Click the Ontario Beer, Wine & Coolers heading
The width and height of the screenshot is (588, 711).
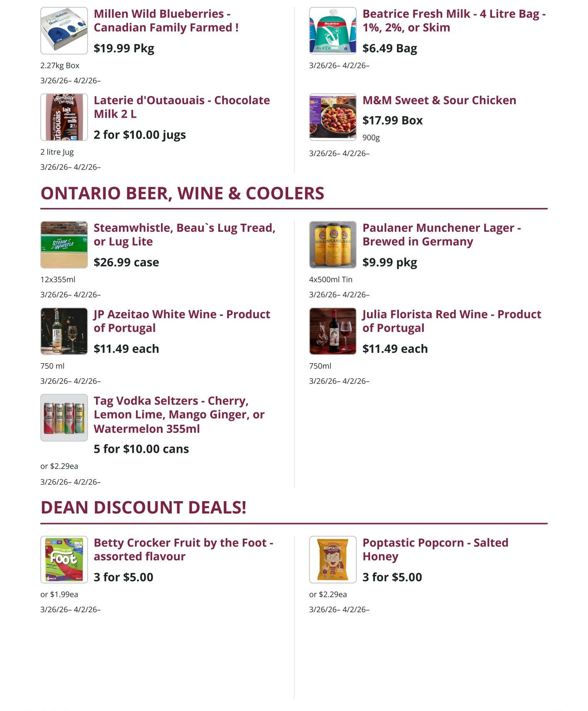[183, 193]
